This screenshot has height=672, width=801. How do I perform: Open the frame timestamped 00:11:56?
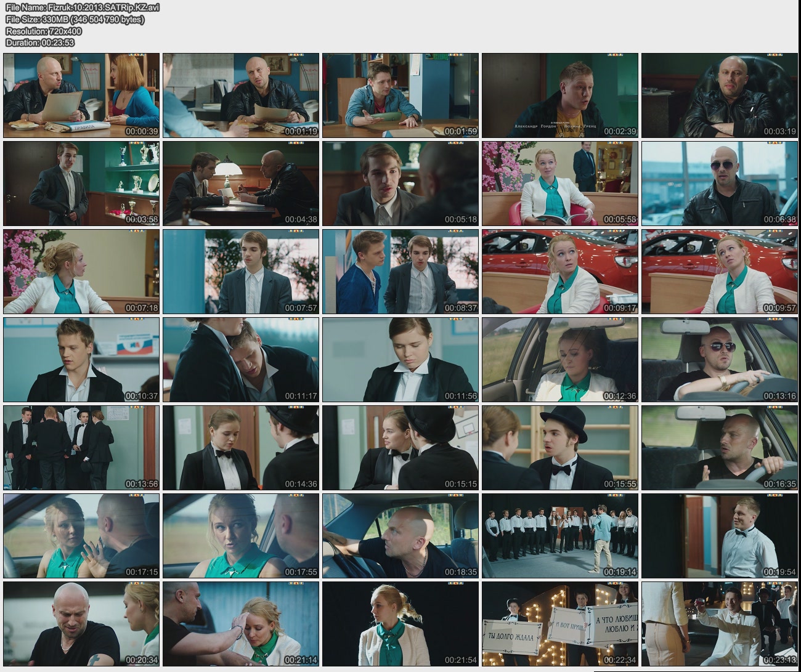click(x=400, y=360)
